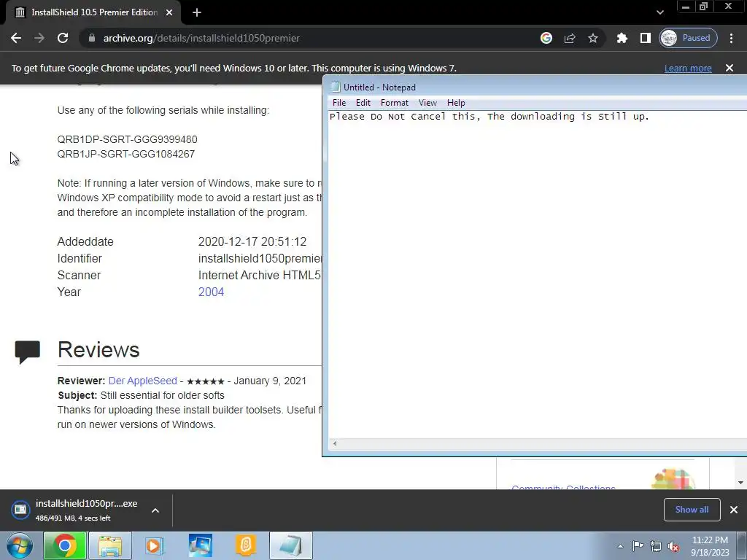
Task: Open Notepad's Edit menu
Action: (x=363, y=103)
